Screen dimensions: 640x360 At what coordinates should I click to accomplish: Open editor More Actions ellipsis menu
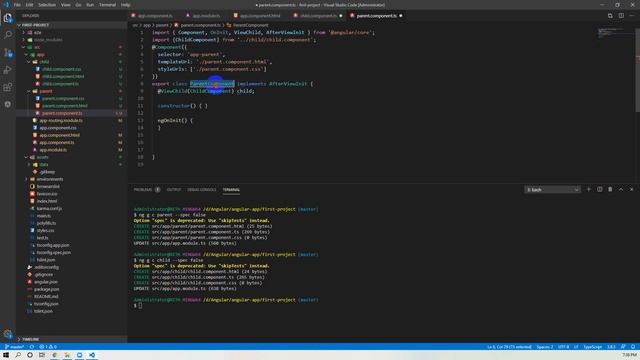pyautogui.click(x=632, y=16)
